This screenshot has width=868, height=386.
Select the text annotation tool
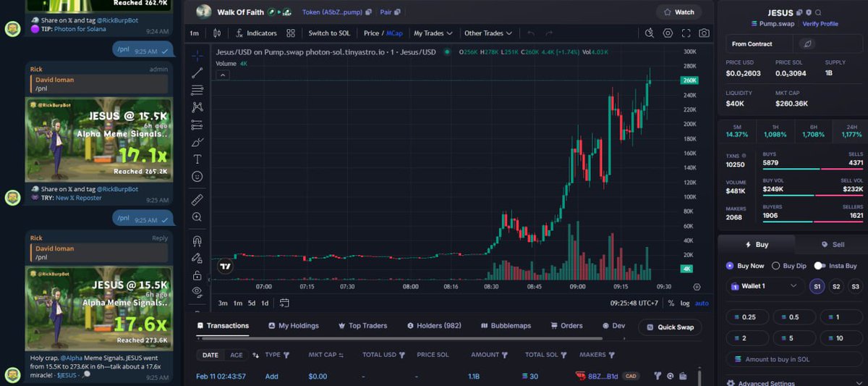[x=197, y=159]
